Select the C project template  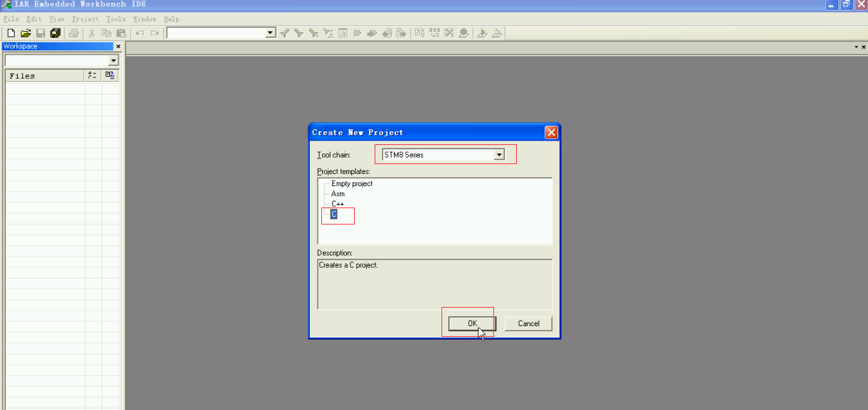[x=334, y=214]
